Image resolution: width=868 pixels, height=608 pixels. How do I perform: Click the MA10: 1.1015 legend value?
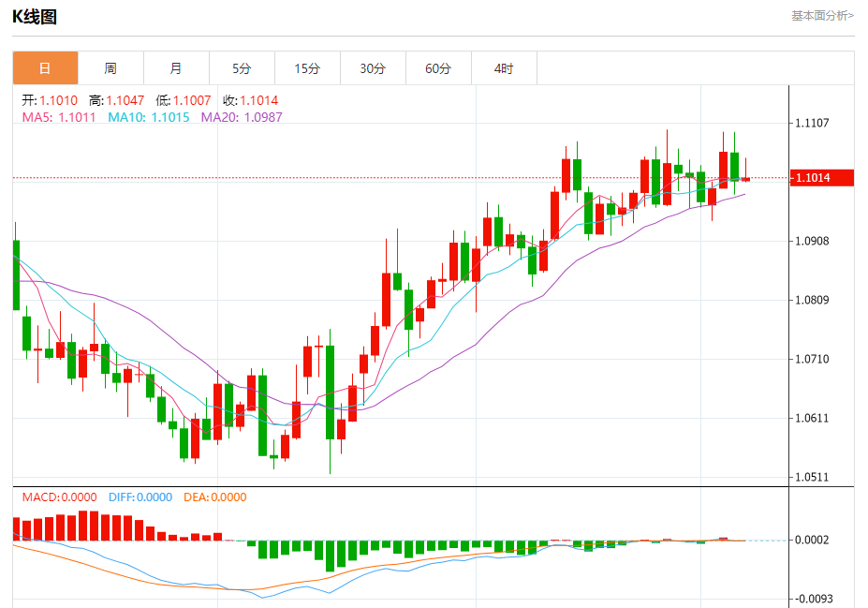(x=148, y=117)
